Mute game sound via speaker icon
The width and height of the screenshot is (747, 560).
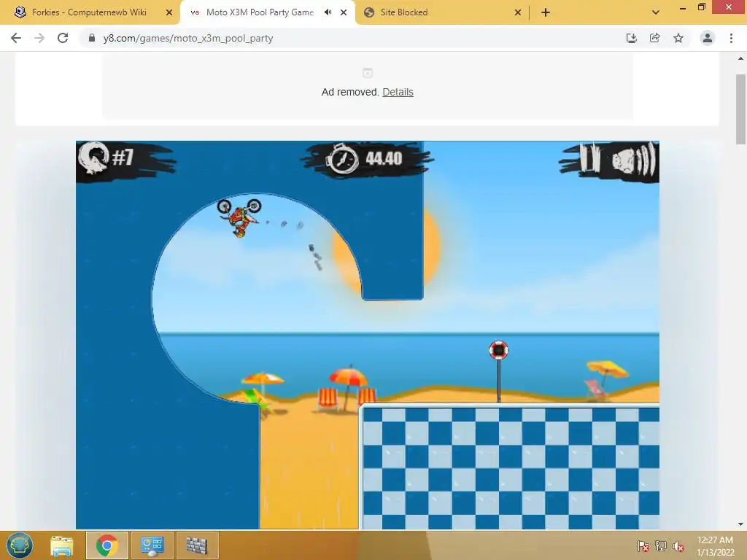pyautogui.click(x=634, y=159)
